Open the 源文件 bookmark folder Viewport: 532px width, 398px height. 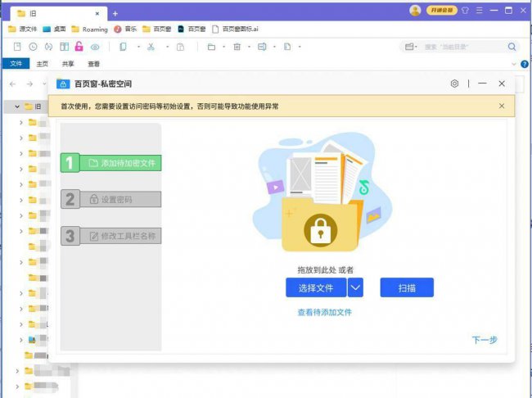[22, 29]
